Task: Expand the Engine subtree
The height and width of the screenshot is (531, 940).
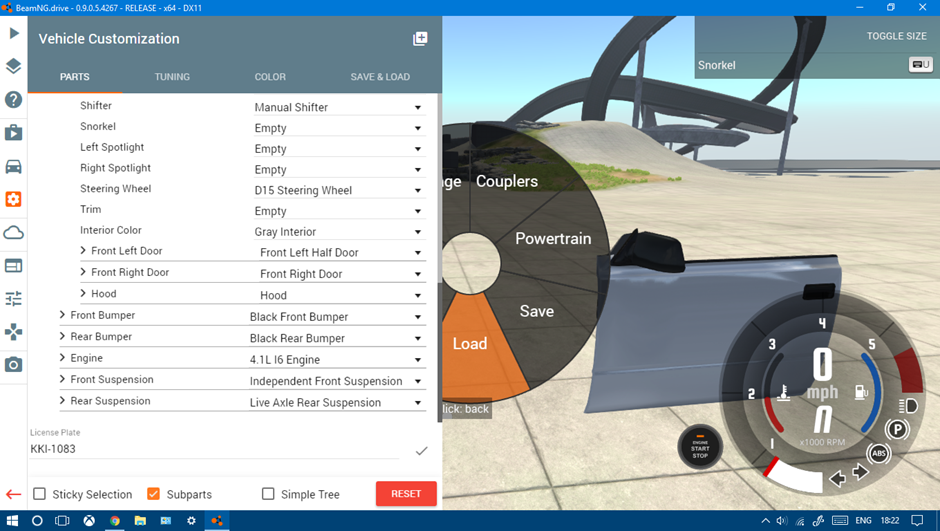Action: coord(62,357)
